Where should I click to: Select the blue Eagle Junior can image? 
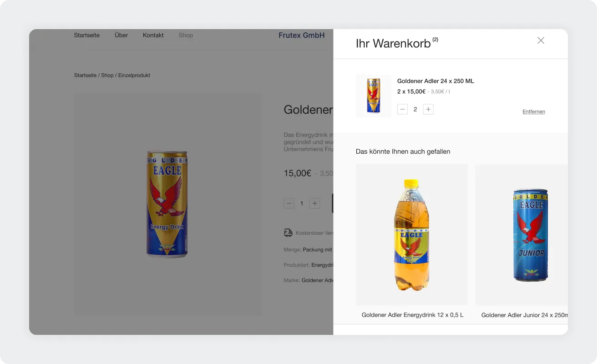coord(522,235)
